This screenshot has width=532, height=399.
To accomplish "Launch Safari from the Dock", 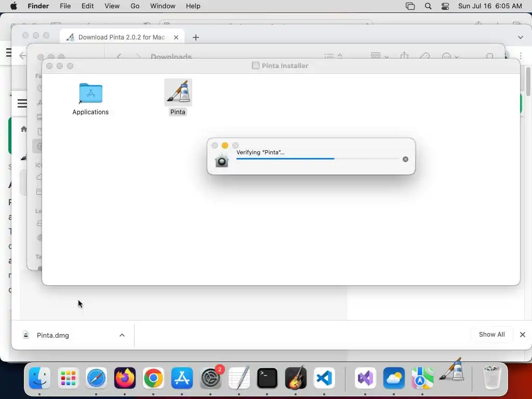I will click(96, 378).
